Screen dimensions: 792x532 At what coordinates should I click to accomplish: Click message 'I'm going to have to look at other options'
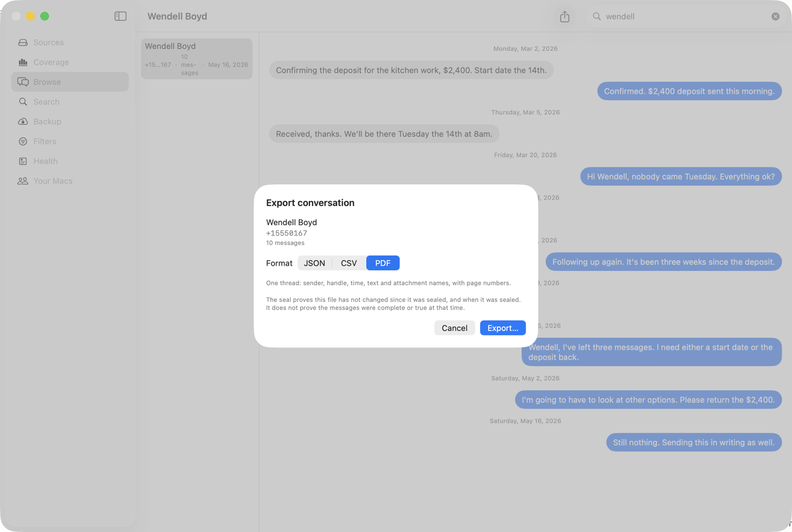[x=648, y=400]
